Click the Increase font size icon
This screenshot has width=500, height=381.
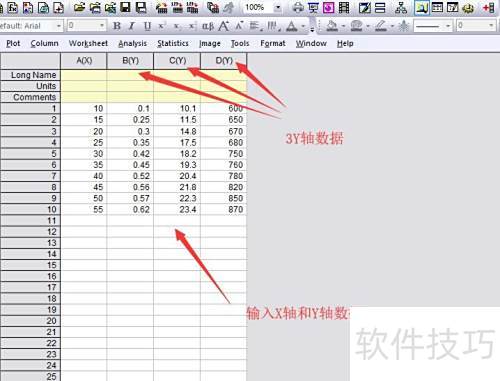224,26
